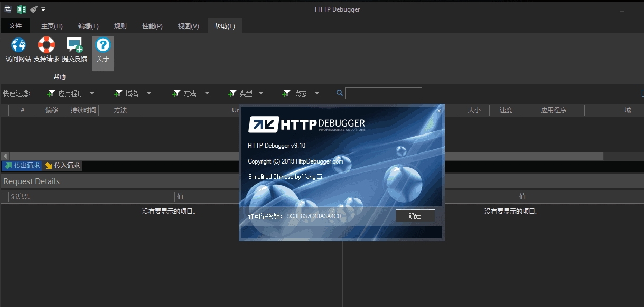Click the Submit Feedback speech-bubble icon

point(74,45)
